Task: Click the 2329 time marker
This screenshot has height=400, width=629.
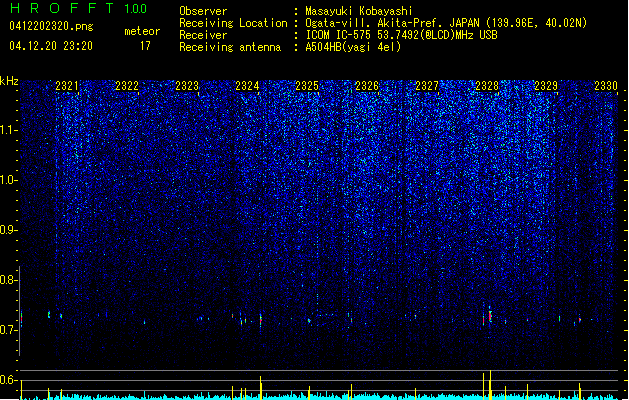Action: (546, 85)
